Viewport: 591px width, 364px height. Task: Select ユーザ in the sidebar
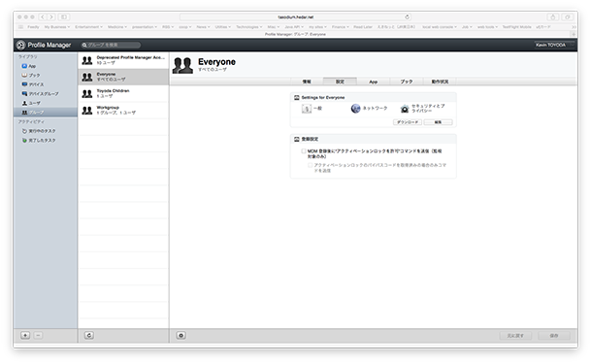click(31, 103)
